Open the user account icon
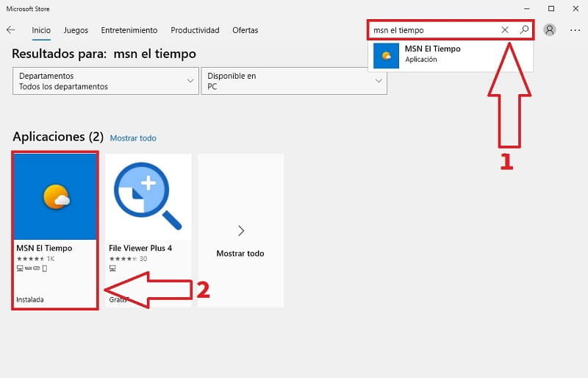 pos(549,29)
